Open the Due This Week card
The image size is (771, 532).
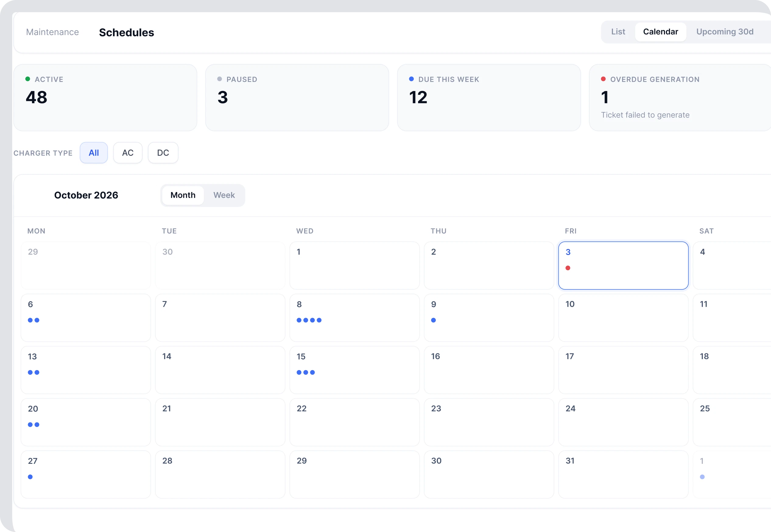point(489,98)
